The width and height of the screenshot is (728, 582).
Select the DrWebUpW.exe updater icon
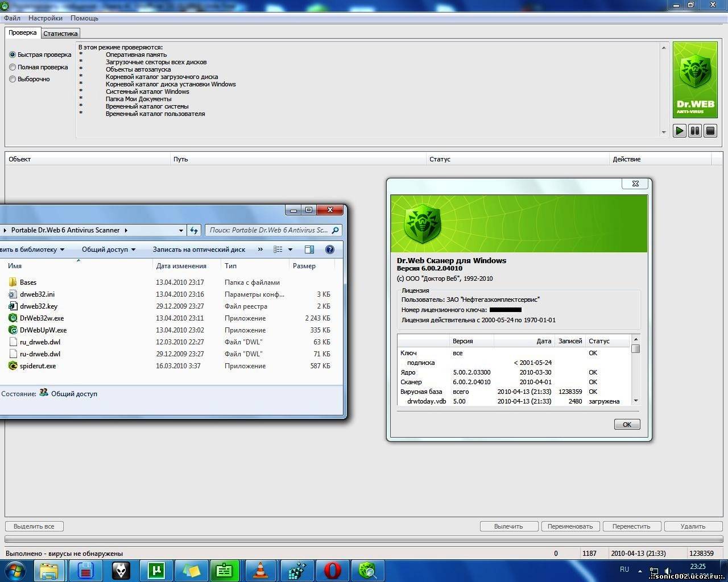point(13,330)
